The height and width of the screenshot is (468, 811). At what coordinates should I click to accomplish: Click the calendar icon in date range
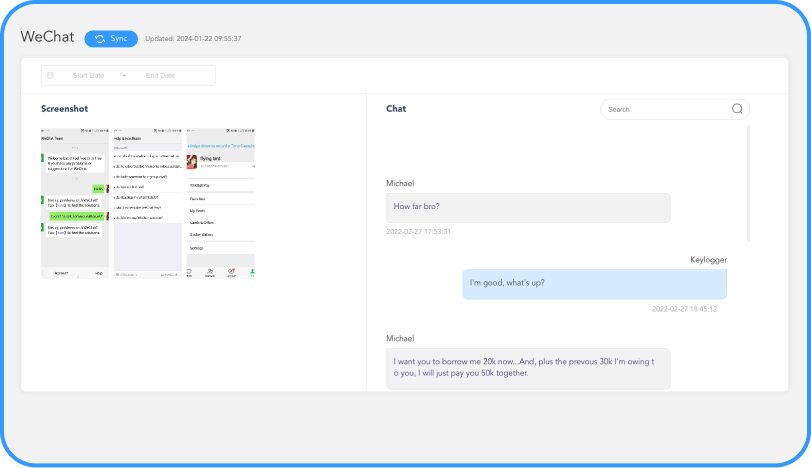pyautogui.click(x=51, y=75)
